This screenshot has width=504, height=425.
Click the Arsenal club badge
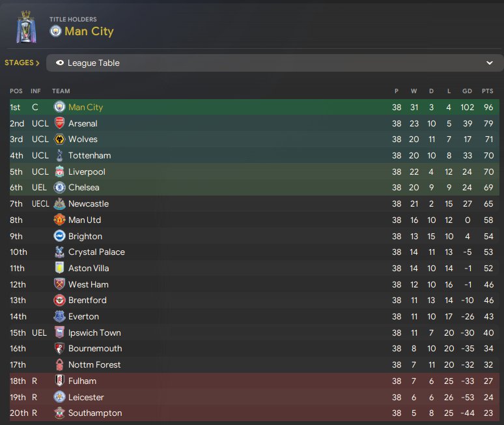point(59,123)
